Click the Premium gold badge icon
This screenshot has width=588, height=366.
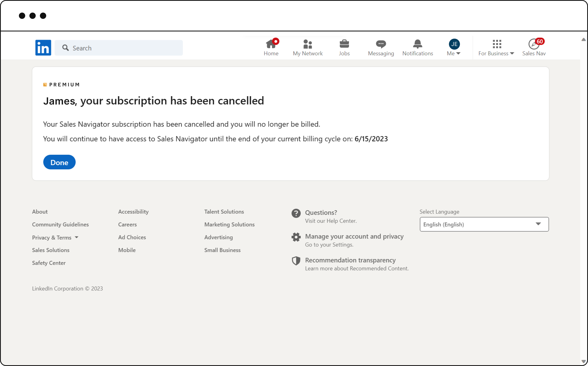[45, 84]
